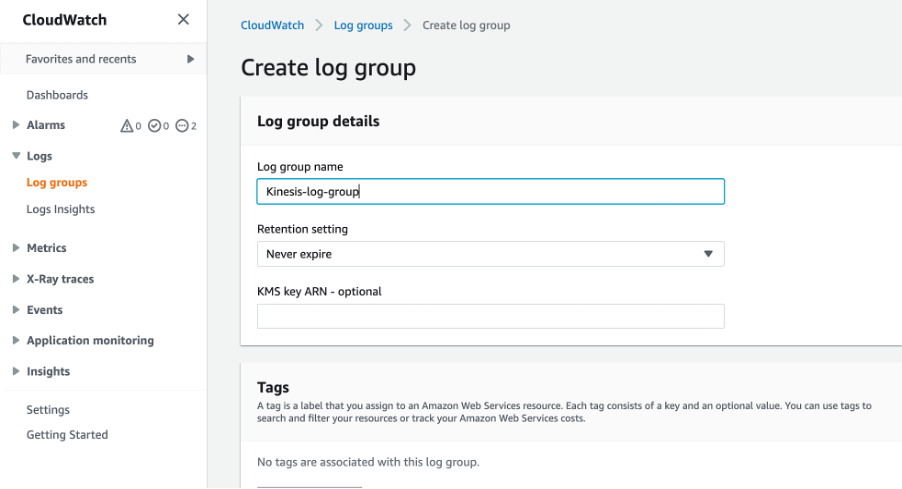Focus the Log group name field
This screenshot has height=489, width=902.
click(x=491, y=192)
